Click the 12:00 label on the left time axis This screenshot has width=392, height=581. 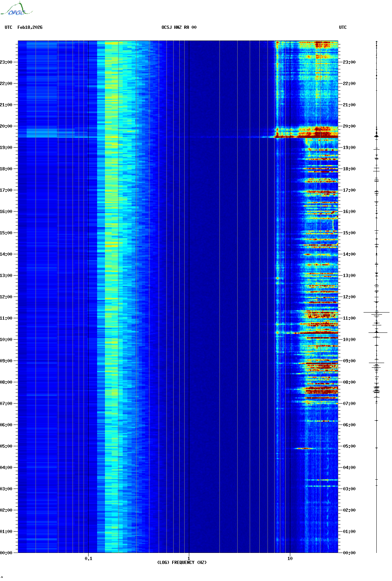point(6,297)
